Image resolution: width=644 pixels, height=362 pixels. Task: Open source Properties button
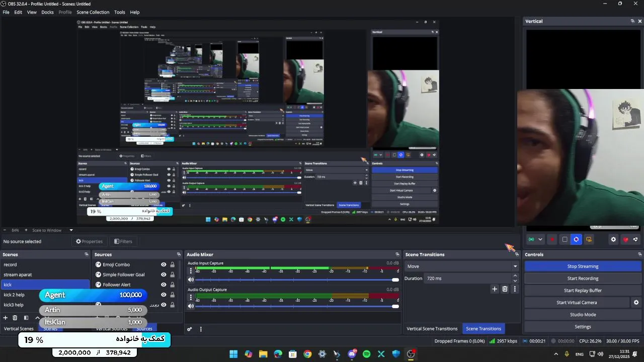pos(89,241)
